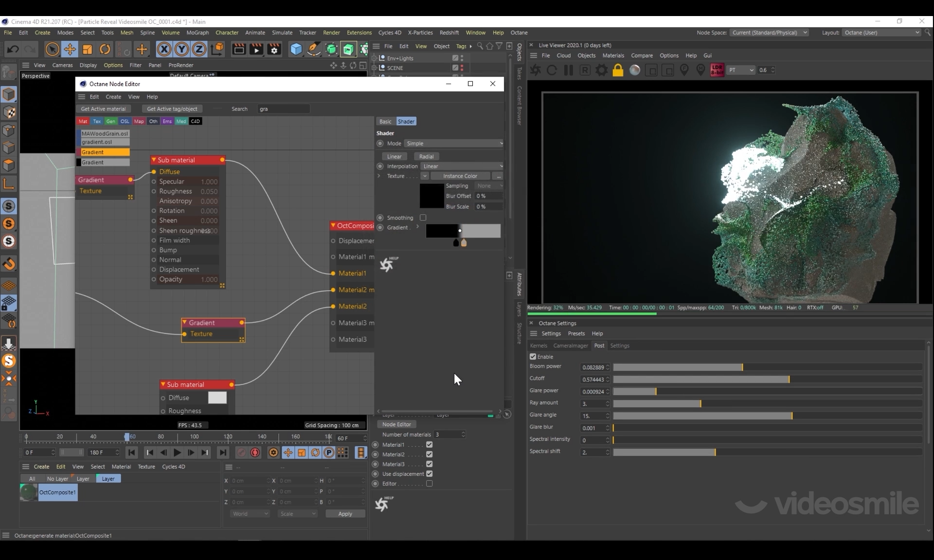The height and width of the screenshot is (560, 934).
Task: Open Octane settings gear in Live Viewer
Action: tap(602, 70)
